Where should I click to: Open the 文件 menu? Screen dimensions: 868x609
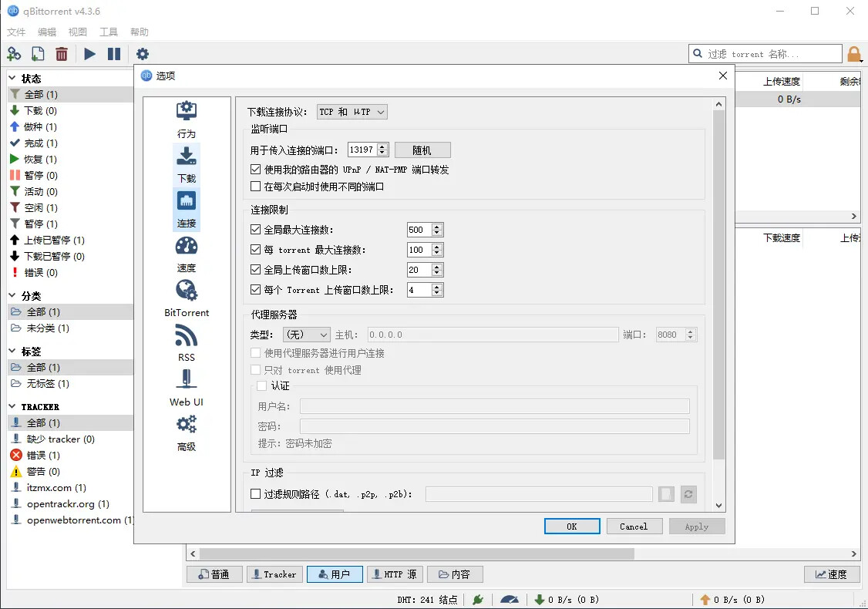(x=16, y=32)
